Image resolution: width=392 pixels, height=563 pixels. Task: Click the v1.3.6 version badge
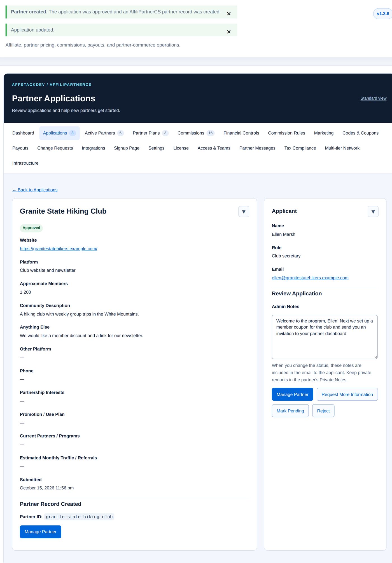point(383,14)
